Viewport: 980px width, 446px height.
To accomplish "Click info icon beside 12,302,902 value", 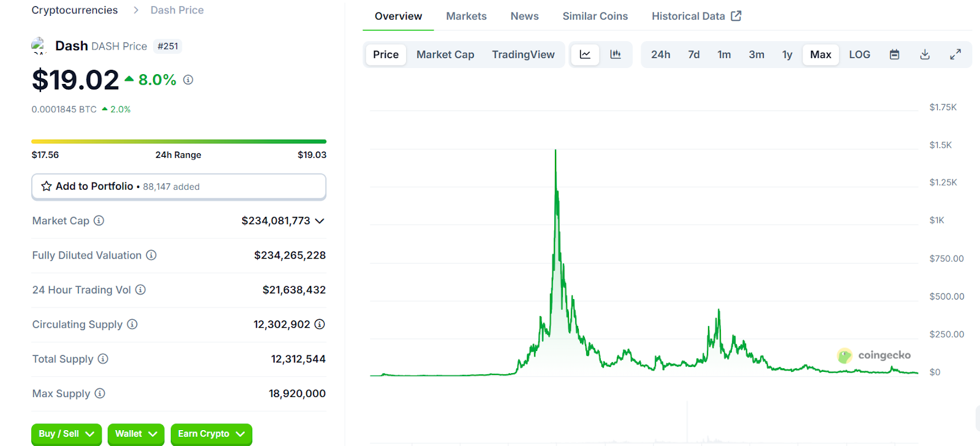I will pyautogui.click(x=320, y=324).
